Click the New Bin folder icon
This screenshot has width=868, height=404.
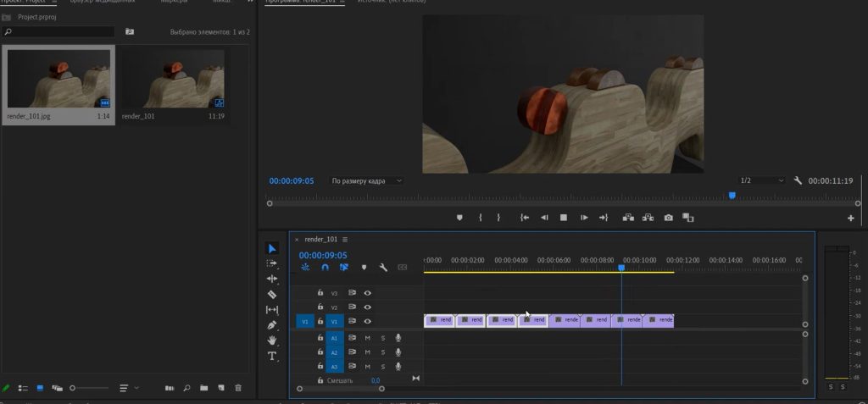click(203, 388)
